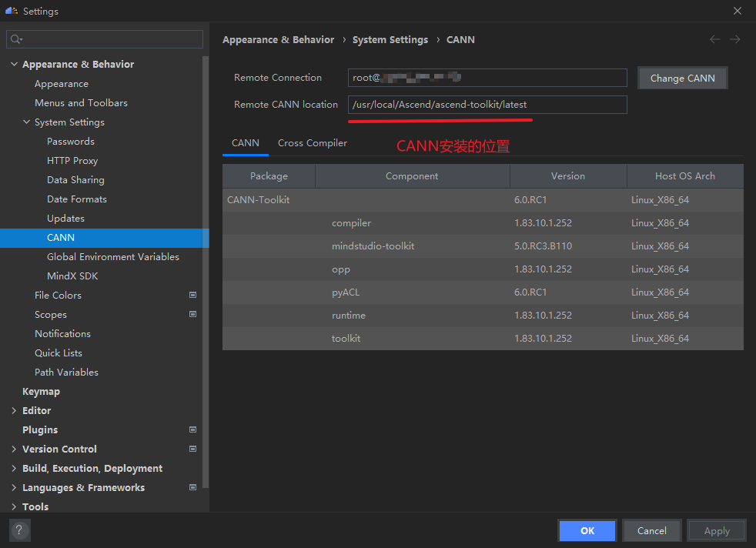Click the settings tree vertical scrollbar
The image size is (756, 548).
pyautogui.click(x=206, y=272)
